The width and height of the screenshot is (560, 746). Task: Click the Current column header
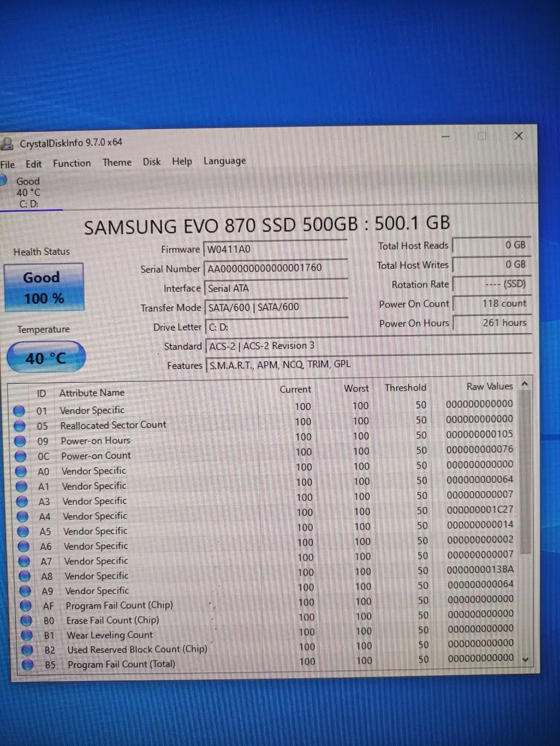click(x=295, y=389)
